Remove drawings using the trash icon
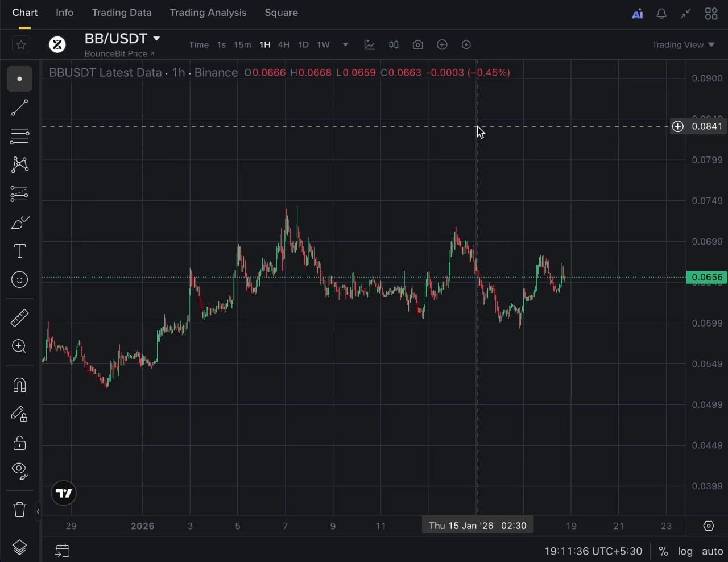This screenshot has width=728, height=562. coord(19,510)
